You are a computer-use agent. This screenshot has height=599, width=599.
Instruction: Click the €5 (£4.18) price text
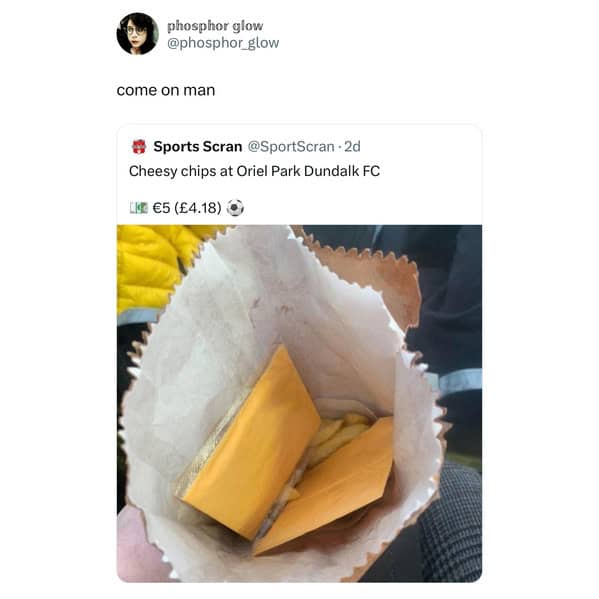(187, 208)
